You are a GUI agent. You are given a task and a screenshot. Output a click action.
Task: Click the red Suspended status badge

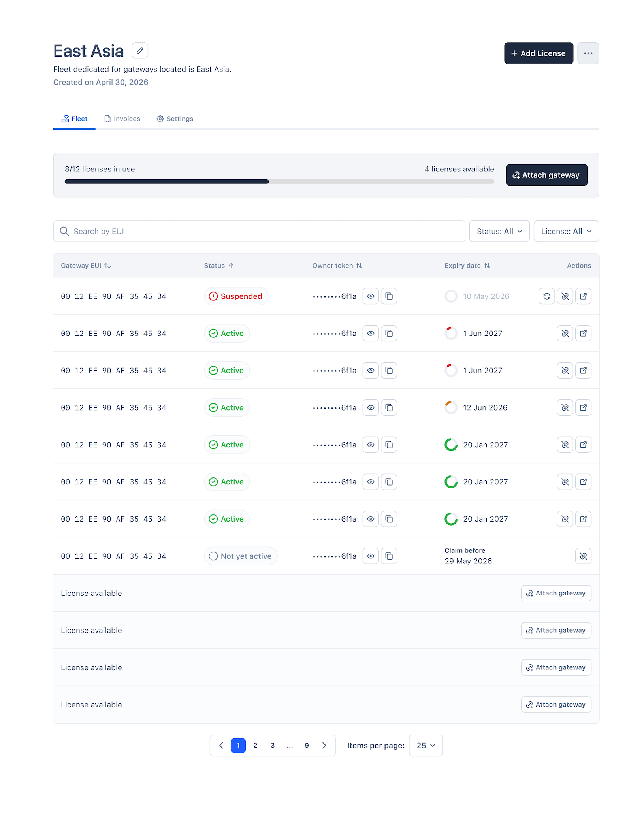[236, 296]
